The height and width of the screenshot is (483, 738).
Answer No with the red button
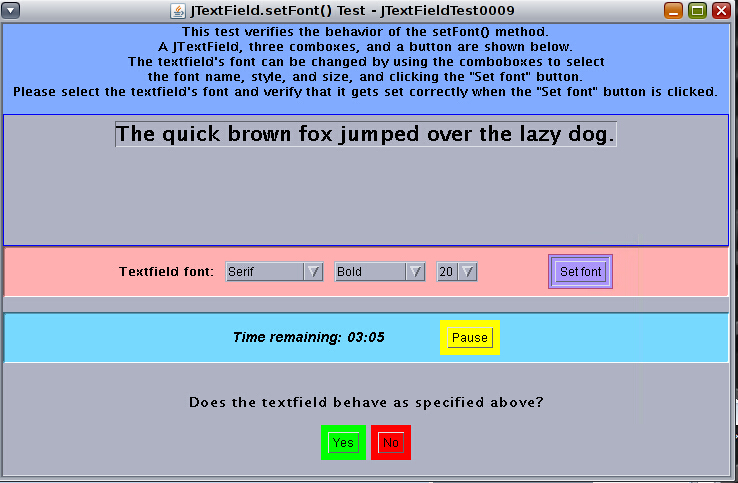[x=390, y=443]
